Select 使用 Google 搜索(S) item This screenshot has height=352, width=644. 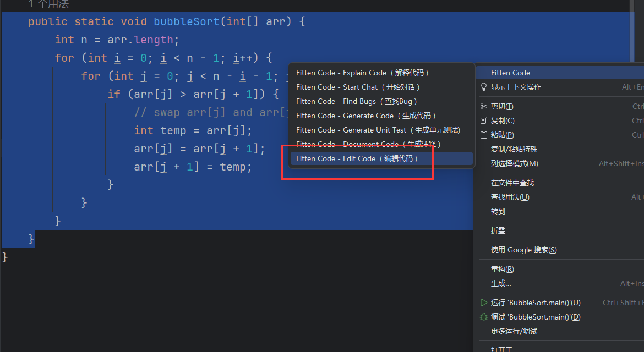(x=560, y=250)
